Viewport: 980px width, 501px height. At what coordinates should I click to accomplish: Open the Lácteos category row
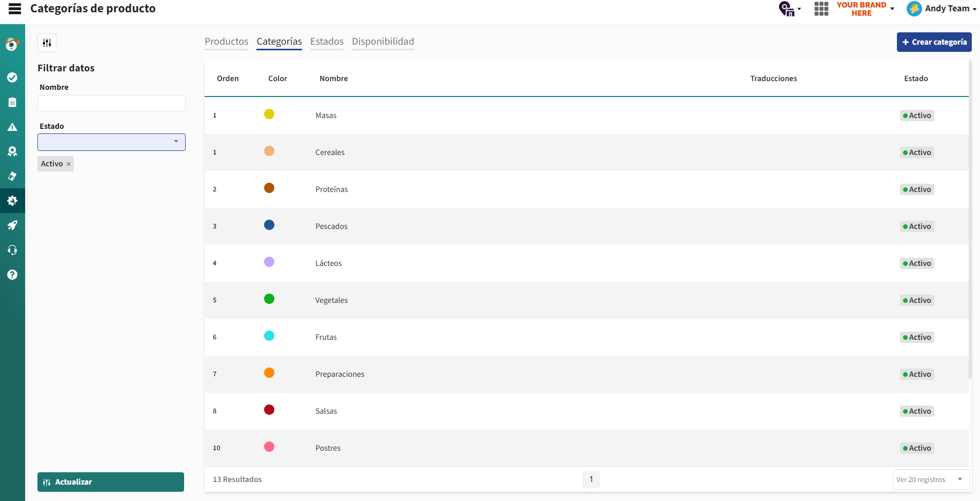pos(586,263)
